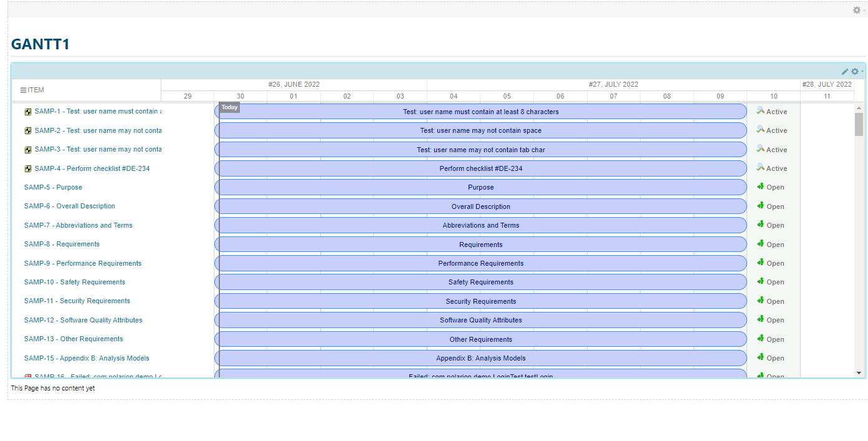The width and height of the screenshot is (868, 441).
Task: Click Open status icon in Other Requirements row
Action: tap(760, 339)
